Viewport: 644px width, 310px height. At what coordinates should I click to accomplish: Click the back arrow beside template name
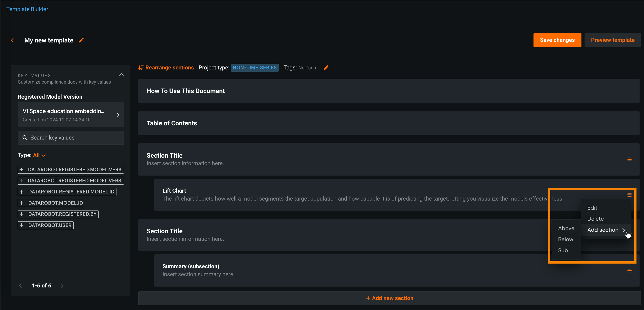tap(12, 40)
